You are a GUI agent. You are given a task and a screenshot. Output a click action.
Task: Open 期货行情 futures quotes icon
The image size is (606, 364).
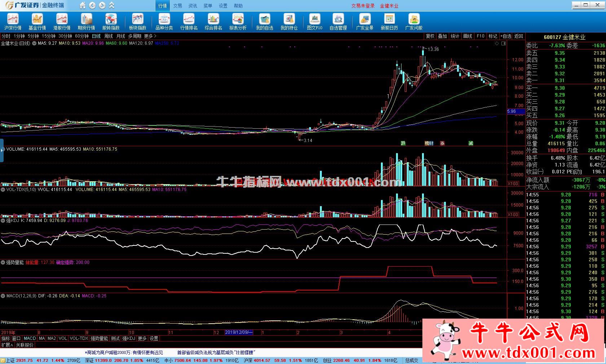pos(86,22)
